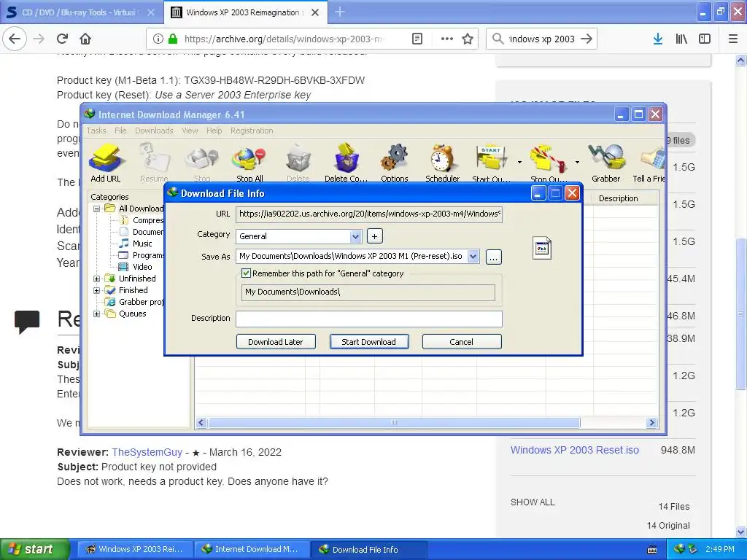
Task: Open the Scheduler clock icon
Action: [443, 163]
